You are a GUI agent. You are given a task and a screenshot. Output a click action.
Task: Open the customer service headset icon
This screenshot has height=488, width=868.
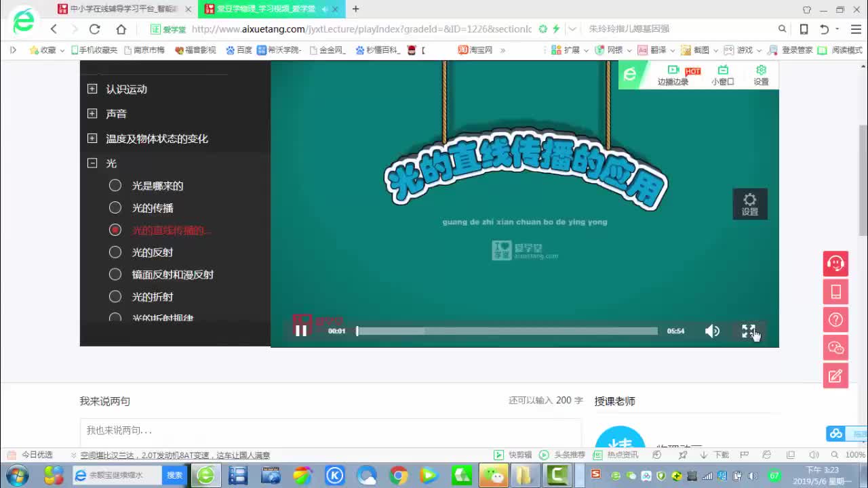pos(835,264)
